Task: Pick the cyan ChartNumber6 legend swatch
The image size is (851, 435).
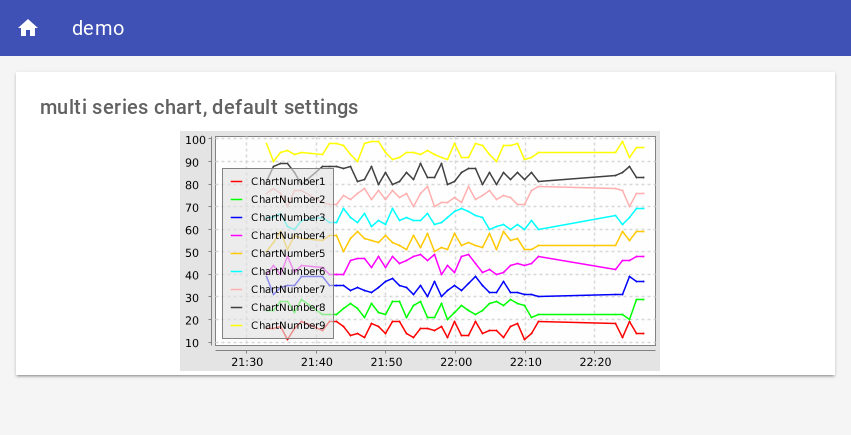Action: 236,271
